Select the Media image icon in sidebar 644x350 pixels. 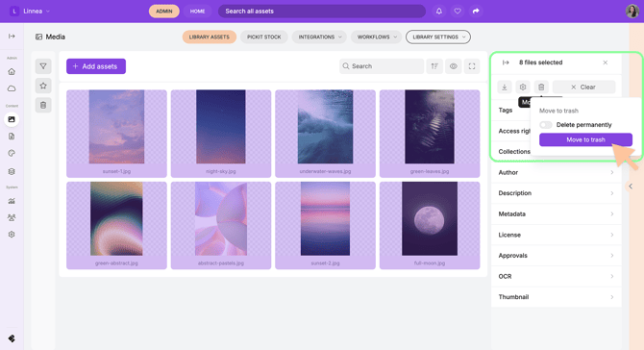12,119
